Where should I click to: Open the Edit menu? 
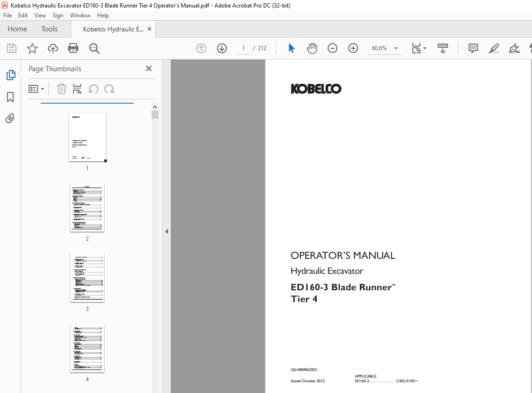pyautogui.click(x=23, y=15)
